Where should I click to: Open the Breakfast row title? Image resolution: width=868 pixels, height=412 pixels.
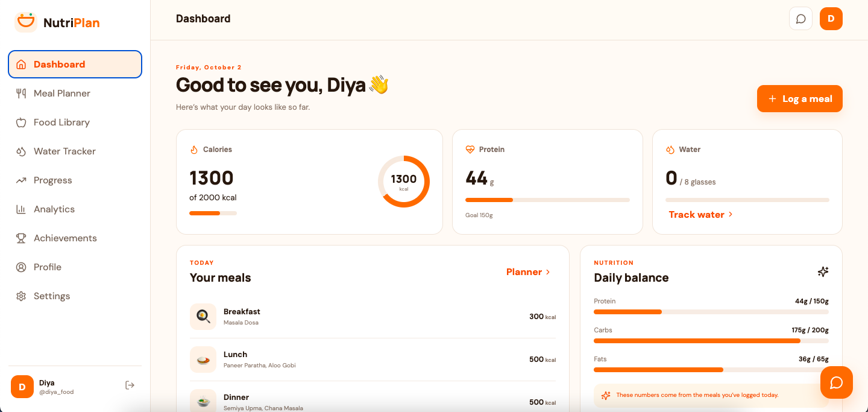[242, 312]
